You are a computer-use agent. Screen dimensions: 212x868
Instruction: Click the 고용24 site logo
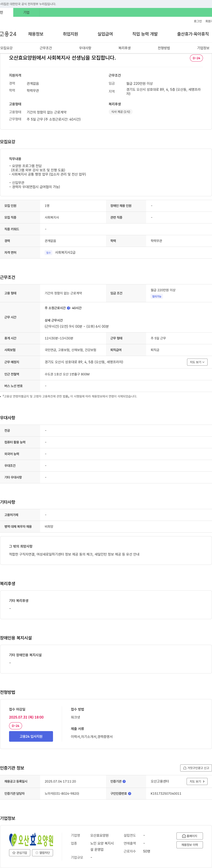click(8, 34)
